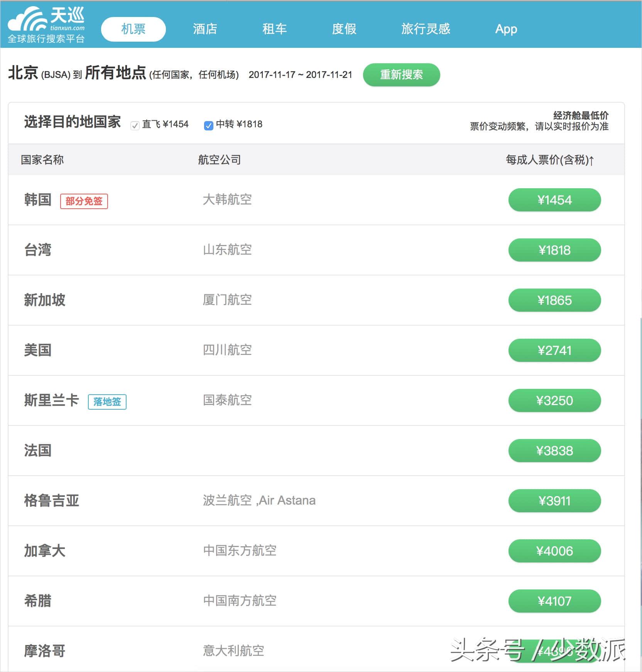Click the ¥3838 fare for 法国
The width and height of the screenshot is (642, 672).
pos(554,451)
